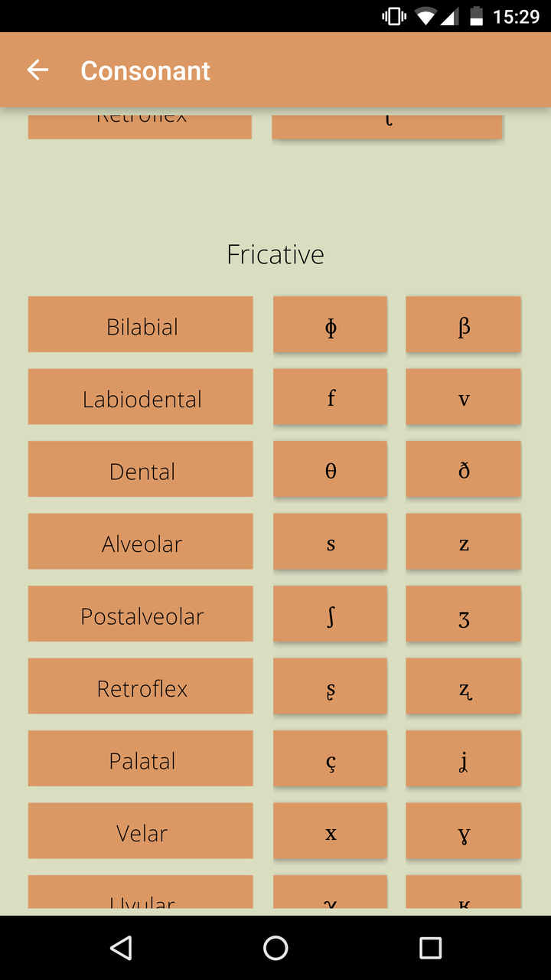Play the v consonant sound

[463, 397]
